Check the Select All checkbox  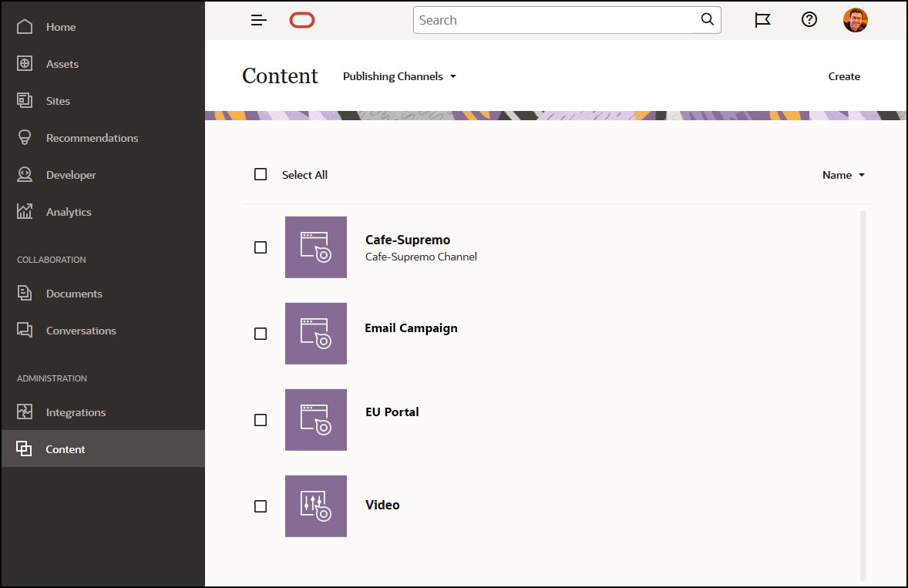261,175
